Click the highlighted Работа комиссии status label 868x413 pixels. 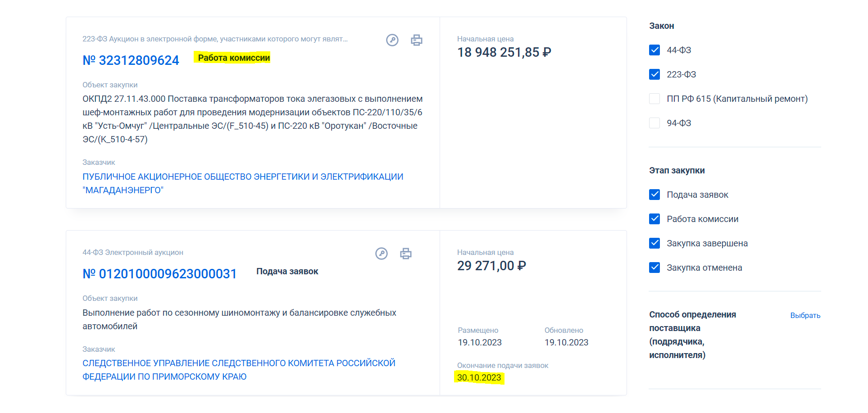234,58
